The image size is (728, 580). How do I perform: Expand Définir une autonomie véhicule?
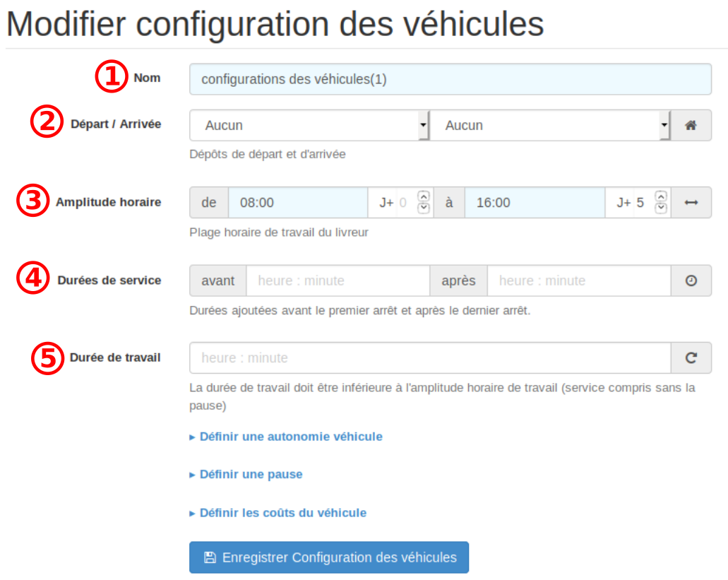[290, 437]
